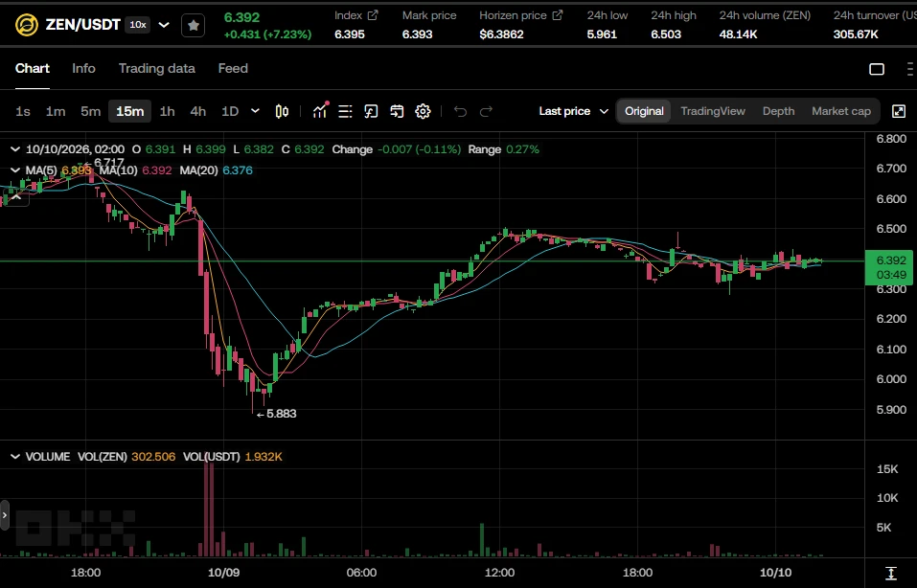Click the list-lines icon beside indicators
Screen dimensions: 917x588
(x=346, y=111)
